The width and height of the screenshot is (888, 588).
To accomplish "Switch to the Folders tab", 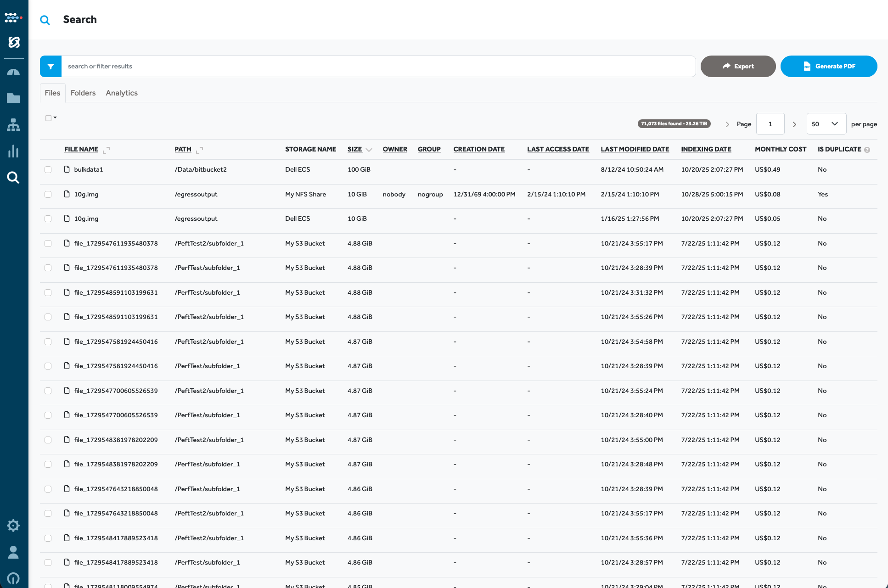I will click(83, 93).
